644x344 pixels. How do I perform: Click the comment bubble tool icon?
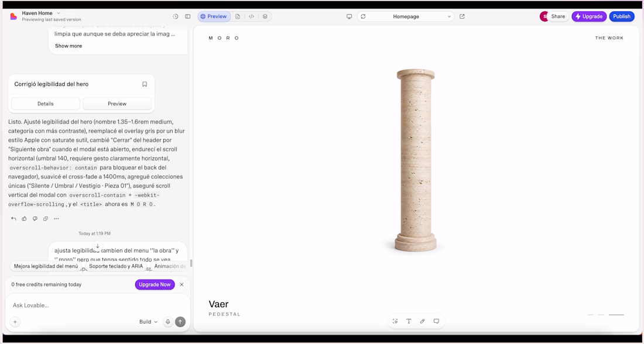pos(436,321)
